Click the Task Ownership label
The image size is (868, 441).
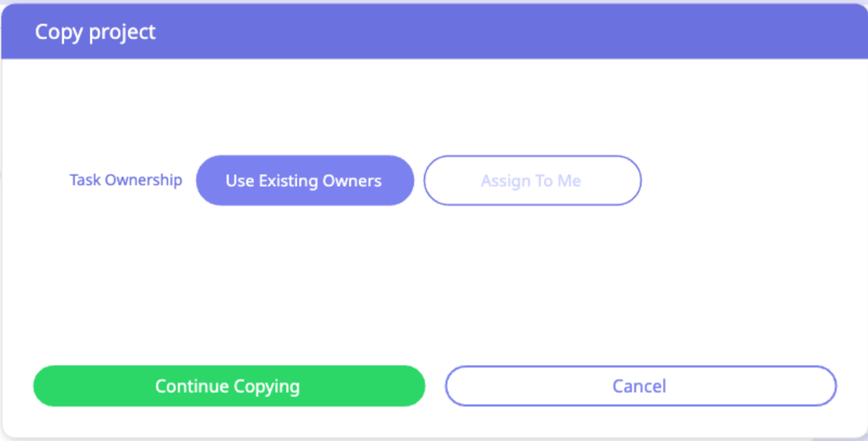(126, 180)
